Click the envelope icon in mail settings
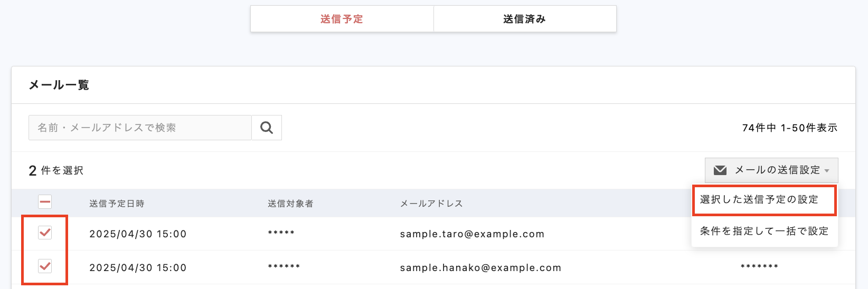Image resolution: width=868 pixels, height=289 pixels. click(720, 170)
